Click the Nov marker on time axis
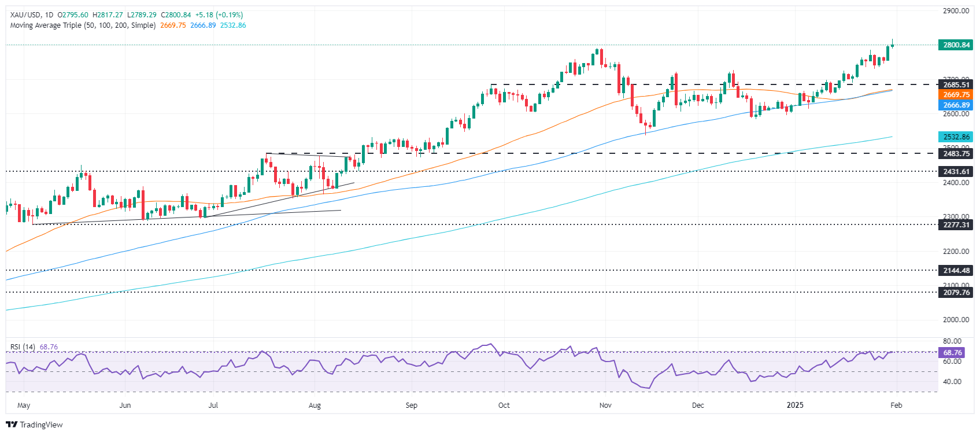 pos(605,405)
